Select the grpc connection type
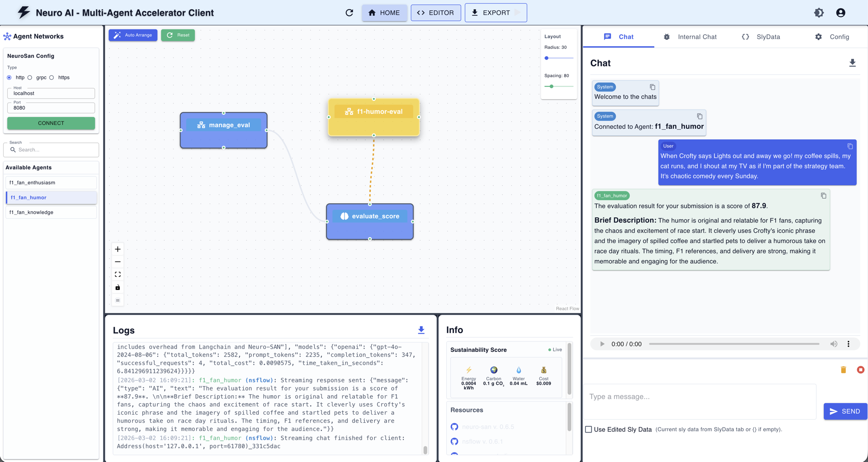This screenshot has width=868, height=462. pos(29,77)
